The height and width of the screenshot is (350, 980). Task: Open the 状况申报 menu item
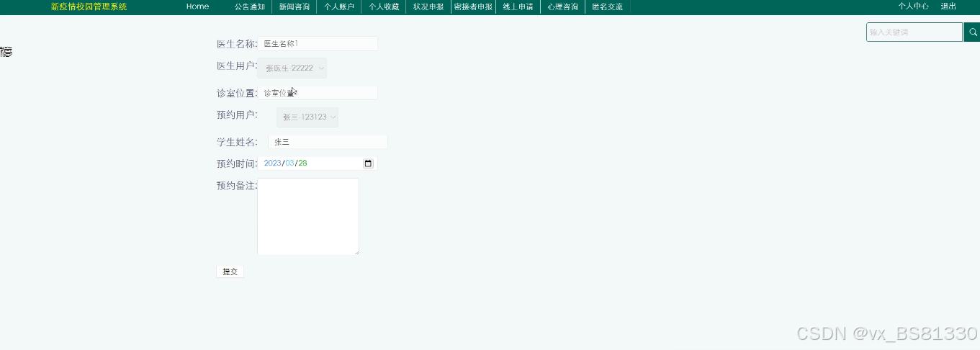428,6
